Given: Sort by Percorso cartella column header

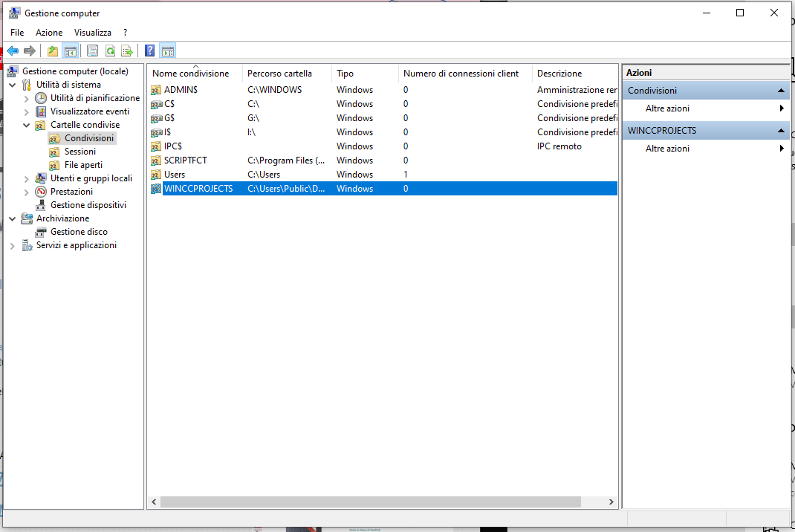Looking at the screenshot, I should tap(288, 74).
